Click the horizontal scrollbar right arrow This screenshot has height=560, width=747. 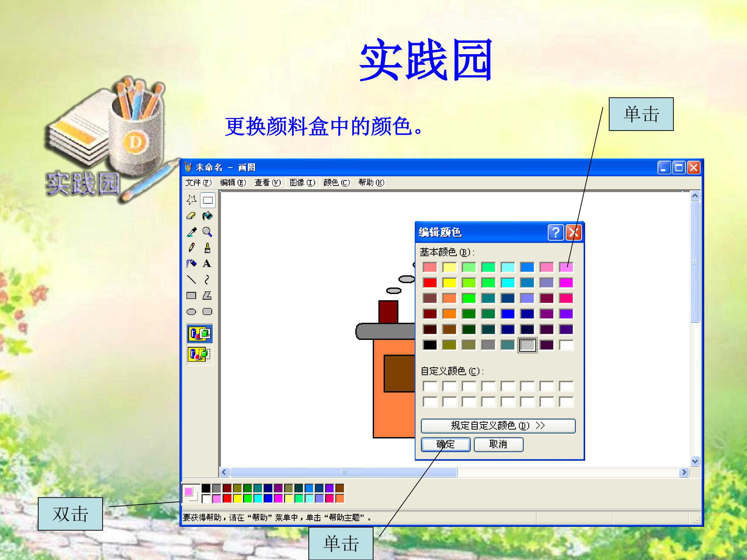click(x=684, y=472)
